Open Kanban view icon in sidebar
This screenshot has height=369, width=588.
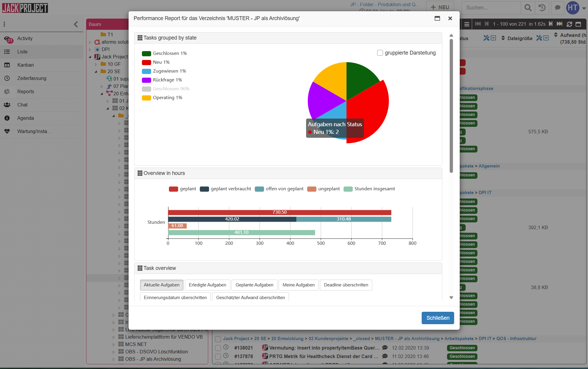point(7,65)
